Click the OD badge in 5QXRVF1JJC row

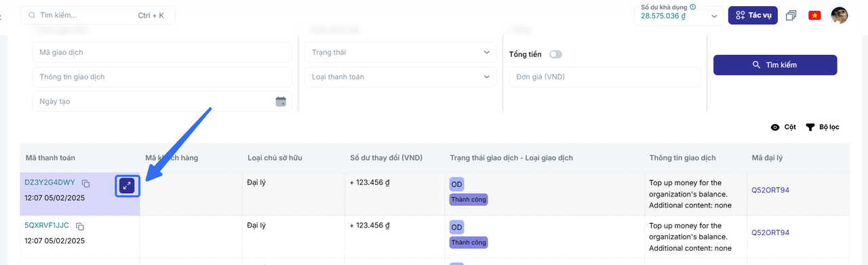(456, 227)
